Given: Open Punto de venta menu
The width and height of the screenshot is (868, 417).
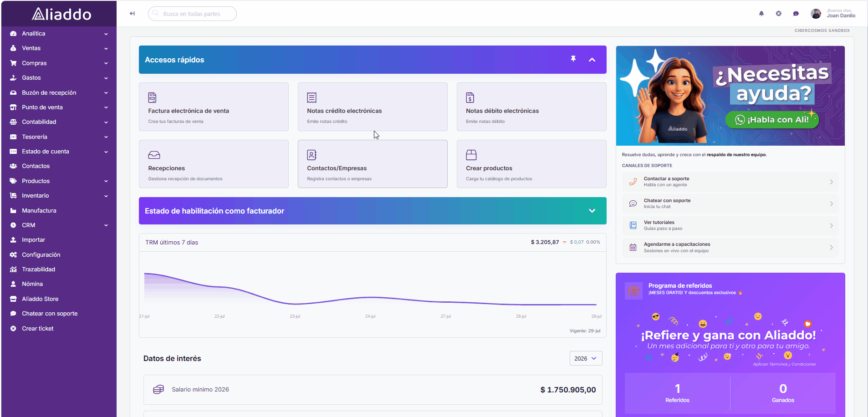Looking at the screenshot, I should coord(59,107).
